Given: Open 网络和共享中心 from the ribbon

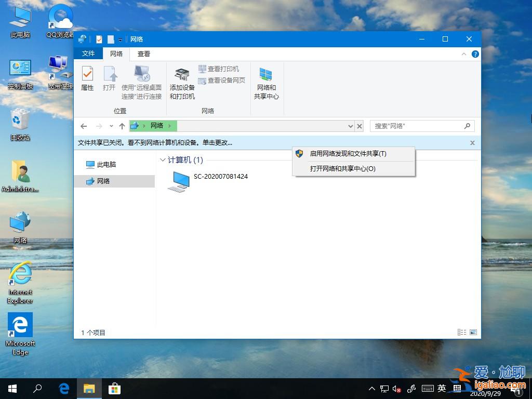Looking at the screenshot, I should (x=267, y=81).
